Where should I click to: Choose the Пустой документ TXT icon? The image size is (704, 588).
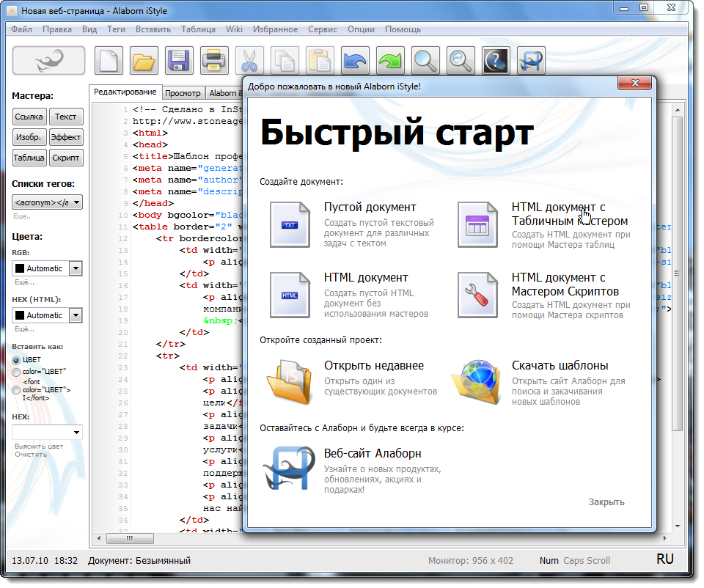[290, 224]
